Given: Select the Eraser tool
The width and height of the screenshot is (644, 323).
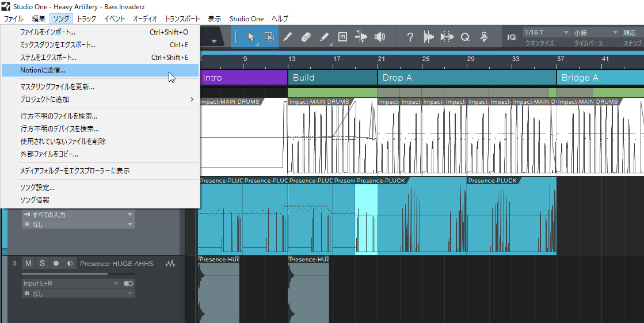Looking at the screenshot, I should pyautogui.click(x=306, y=37).
